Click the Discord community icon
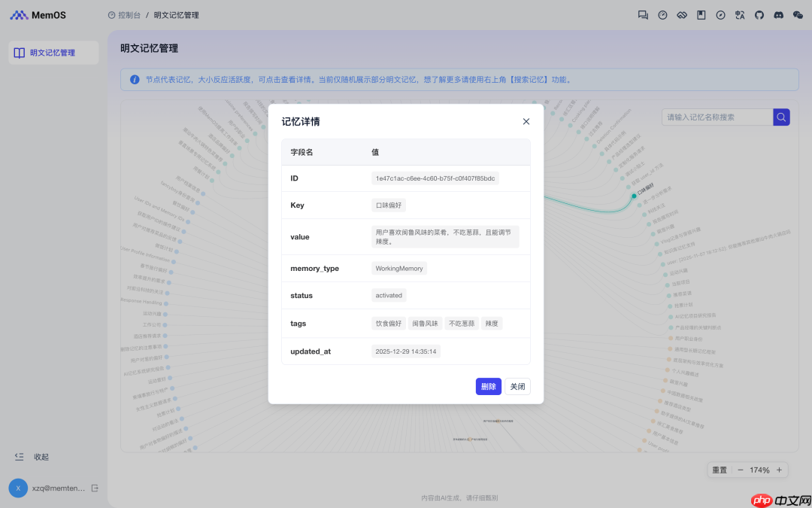Image resolution: width=812 pixels, height=508 pixels. pos(779,14)
